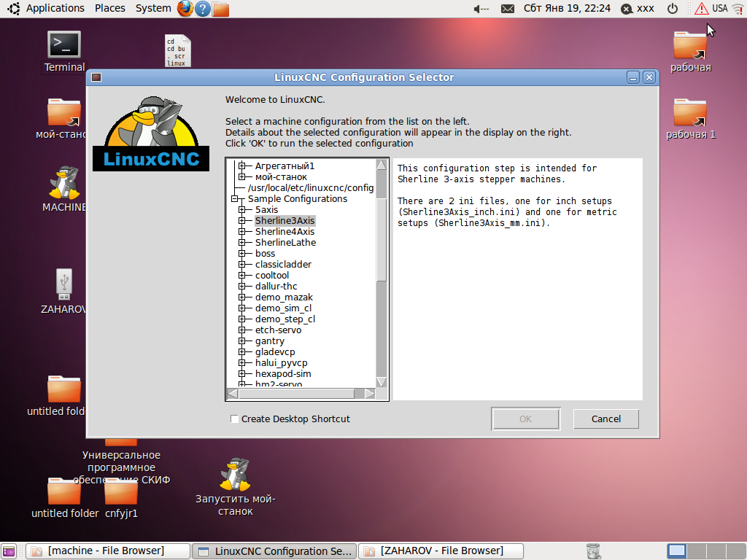
Task: Expand the SherlineLathe node
Action: (x=242, y=242)
